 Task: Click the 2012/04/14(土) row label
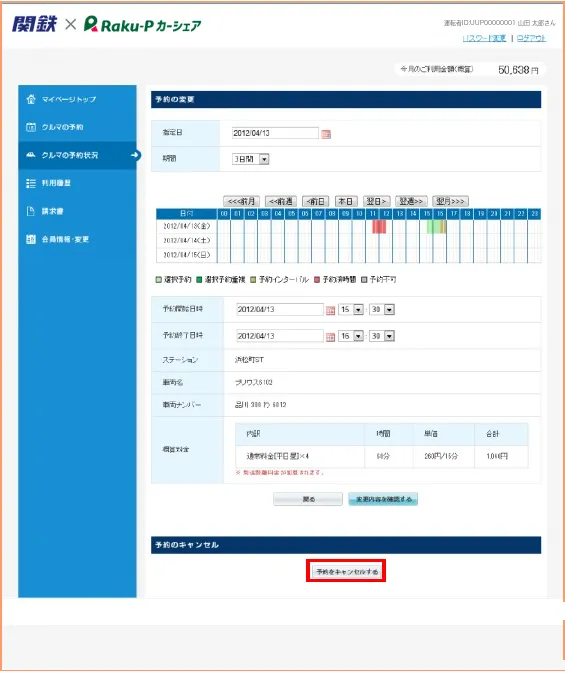187,240
